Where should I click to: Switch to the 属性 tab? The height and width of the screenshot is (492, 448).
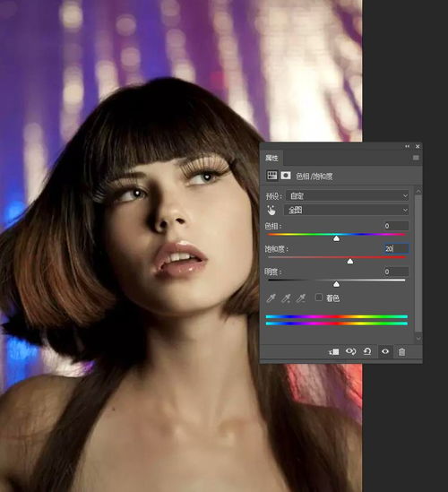(271, 158)
